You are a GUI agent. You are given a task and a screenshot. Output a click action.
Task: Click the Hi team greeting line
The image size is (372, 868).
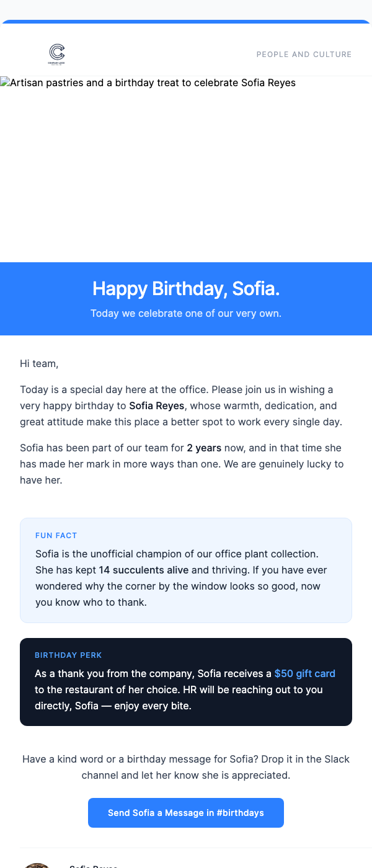click(39, 363)
